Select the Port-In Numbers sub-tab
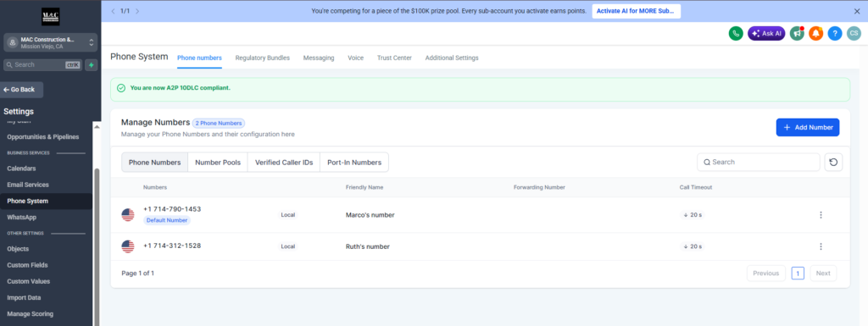The image size is (868, 326). pyautogui.click(x=354, y=163)
